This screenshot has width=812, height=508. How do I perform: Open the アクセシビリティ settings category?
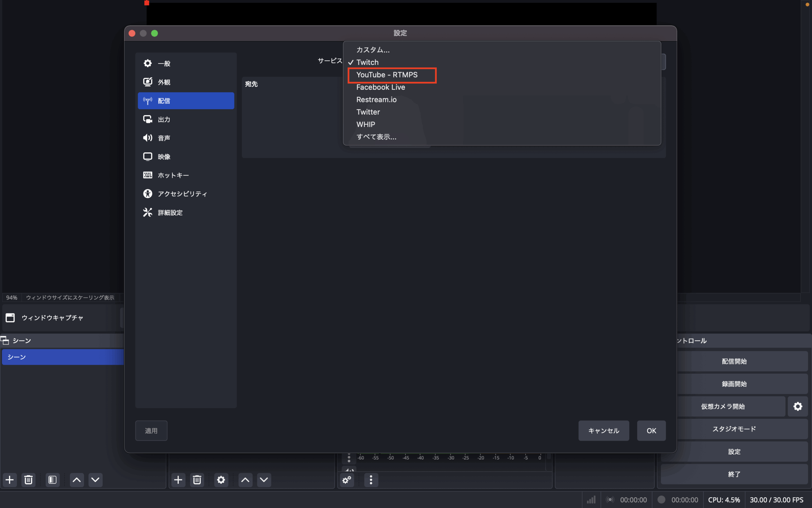(x=186, y=194)
